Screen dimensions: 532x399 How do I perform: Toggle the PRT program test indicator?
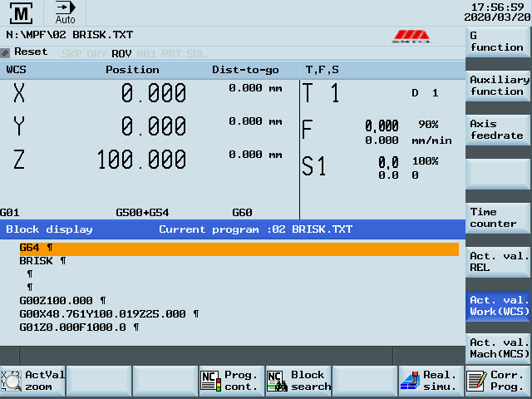click(x=171, y=53)
